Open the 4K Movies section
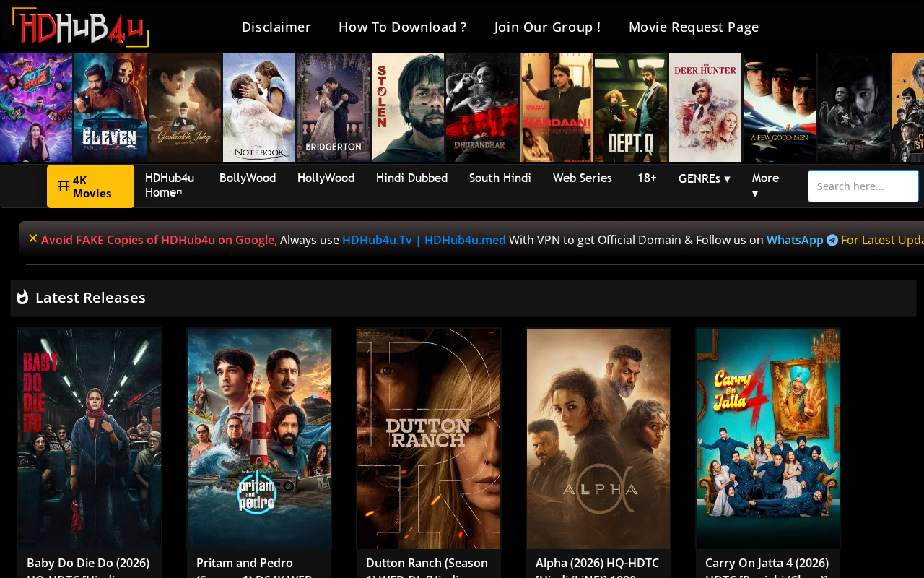Viewport: 924px width, 578px height. 90,186
